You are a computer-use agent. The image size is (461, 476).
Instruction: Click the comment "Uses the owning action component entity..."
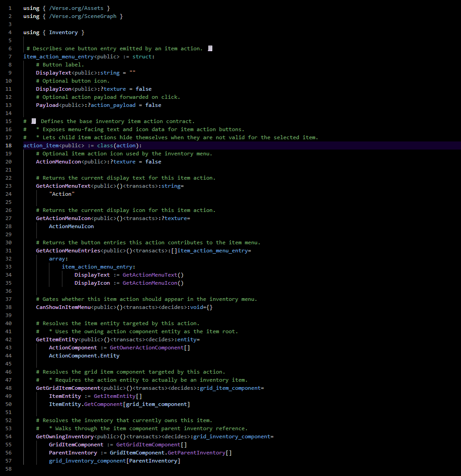point(147,331)
